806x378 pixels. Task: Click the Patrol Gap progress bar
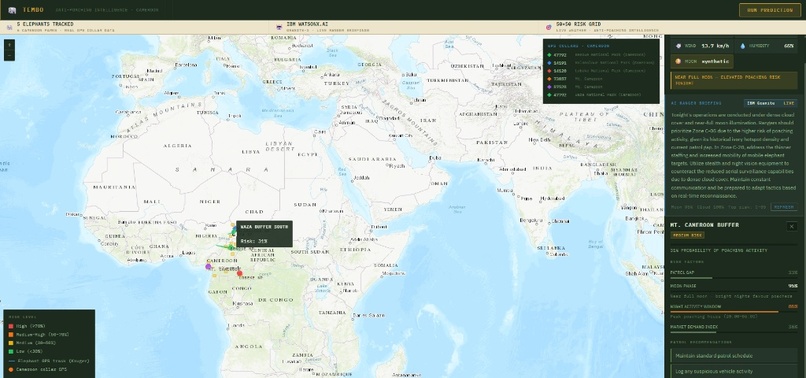click(734, 278)
